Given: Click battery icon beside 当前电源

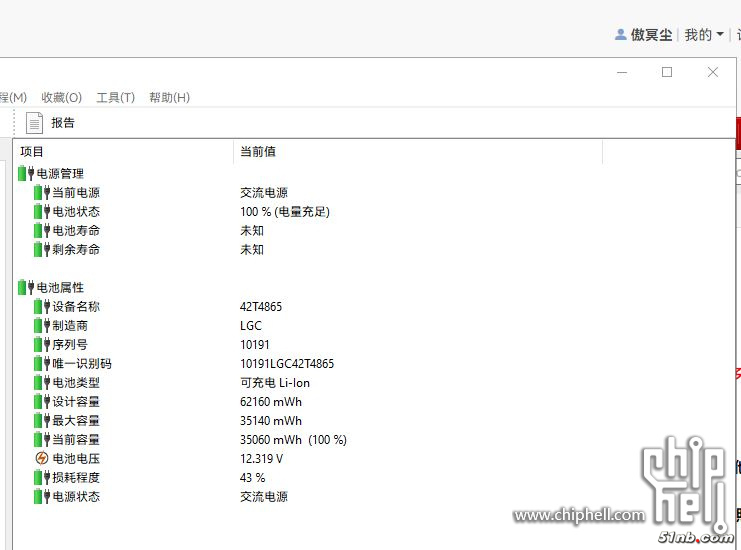Looking at the screenshot, I should (x=42, y=192).
